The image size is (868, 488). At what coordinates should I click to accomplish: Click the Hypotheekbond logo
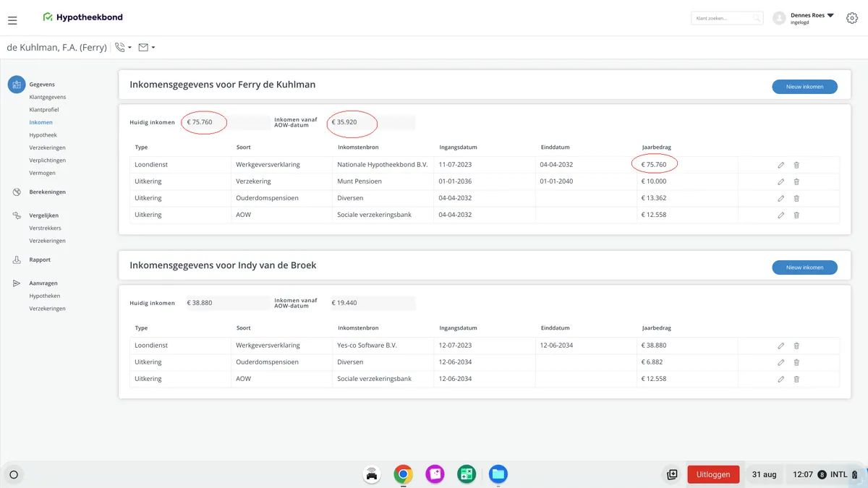coord(82,17)
